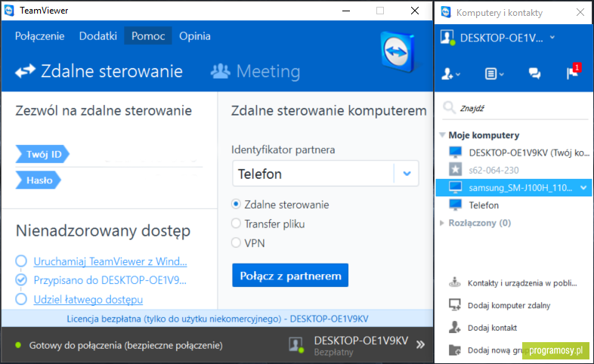Click Przypisano do DESKTOP-OE1V9 link
The image size is (594, 364).
pyautogui.click(x=110, y=280)
